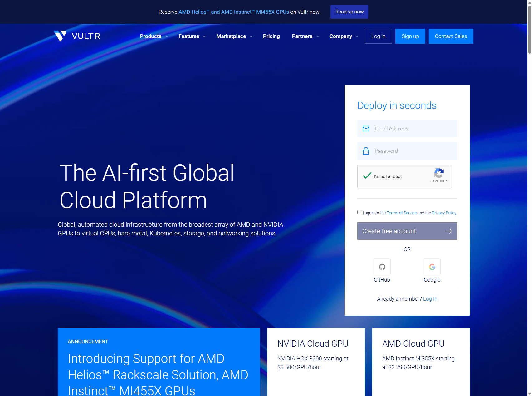The image size is (532, 396).
Task: Open the Terms of Service link
Action: point(402,213)
